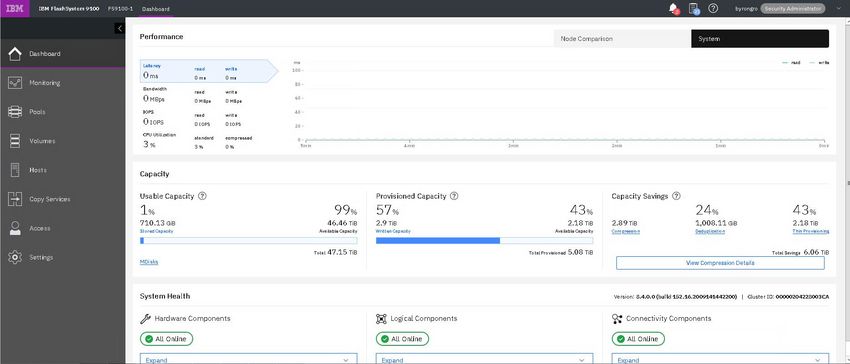
Task: Click the Settings gear icon
Action: pos(15,257)
